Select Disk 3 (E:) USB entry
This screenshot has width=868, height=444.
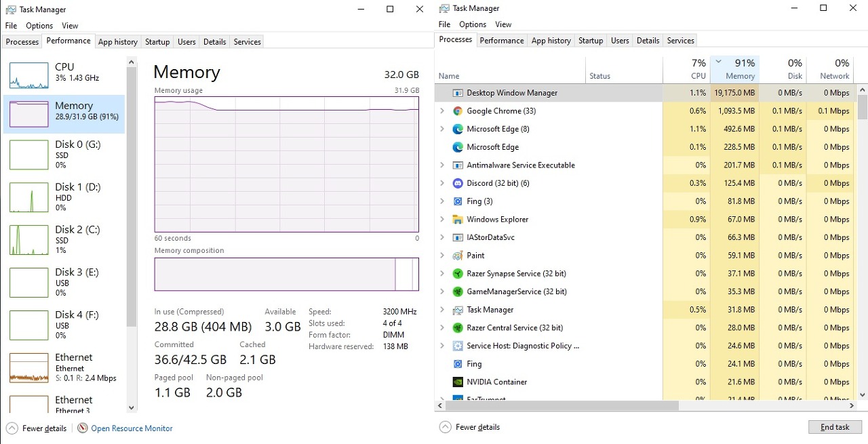coord(64,283)
